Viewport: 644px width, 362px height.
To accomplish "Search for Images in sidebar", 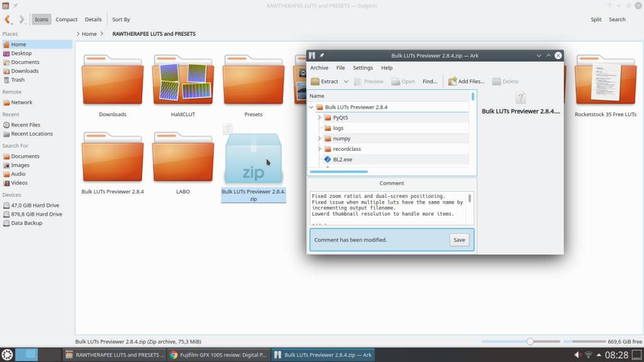I will coord(36,165).
